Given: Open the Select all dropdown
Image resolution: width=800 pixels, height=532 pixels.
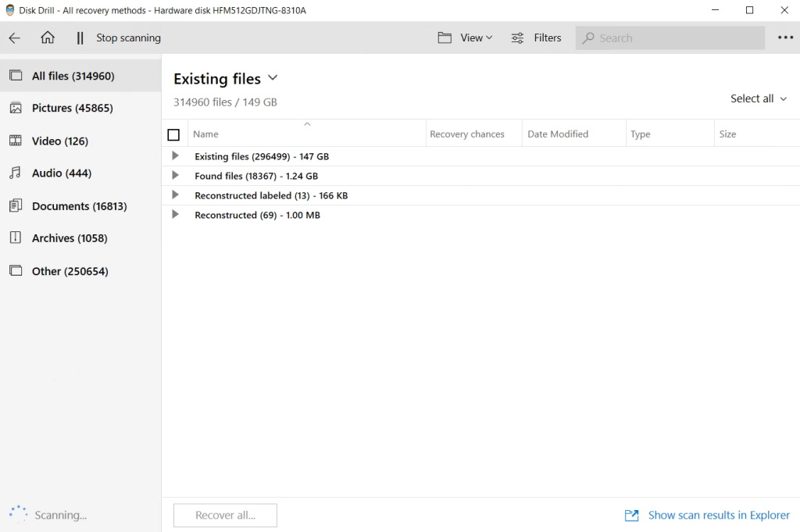Looking at the screenshot, I should point(759,98).
